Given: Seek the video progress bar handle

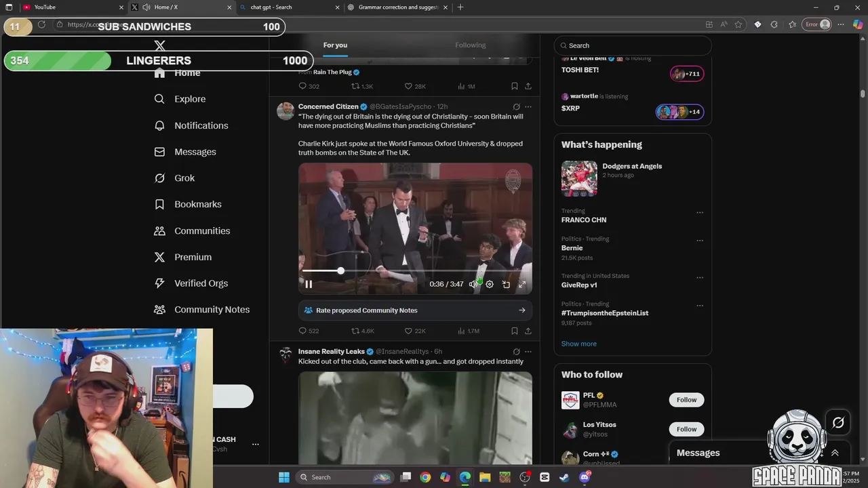Looking at the screenshot, I should point(340,271).
